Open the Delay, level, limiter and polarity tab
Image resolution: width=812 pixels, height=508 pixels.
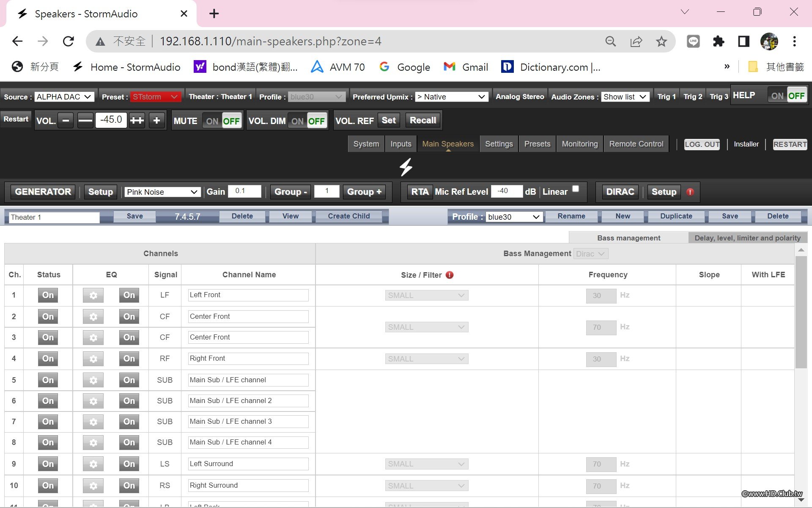747,238
